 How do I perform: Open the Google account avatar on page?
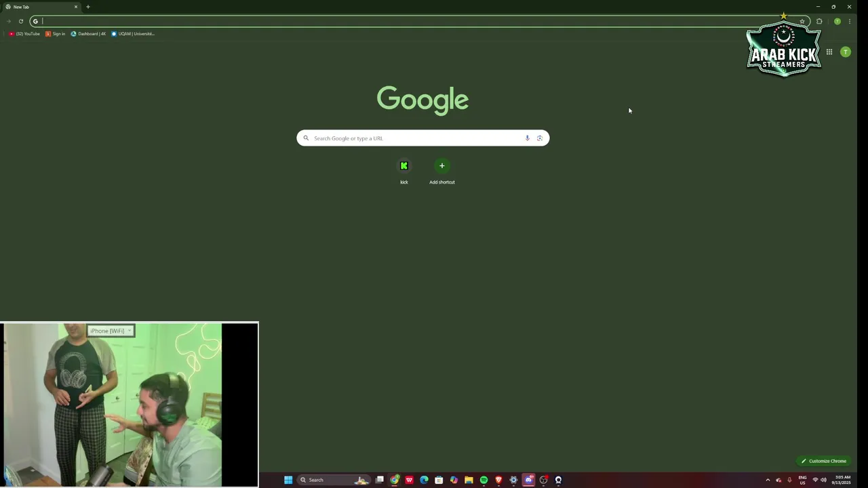pyautogui.click(x=846, y=52)
